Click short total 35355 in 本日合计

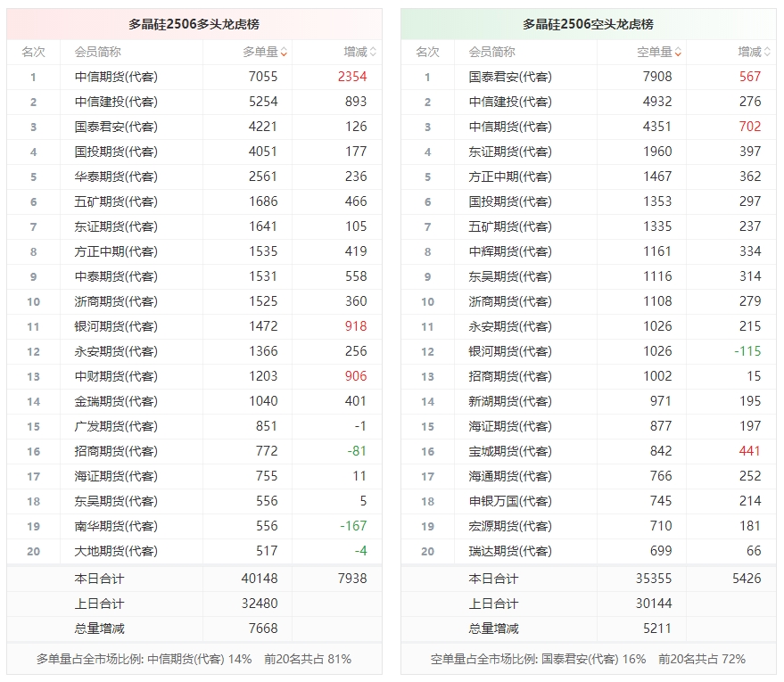654,579
